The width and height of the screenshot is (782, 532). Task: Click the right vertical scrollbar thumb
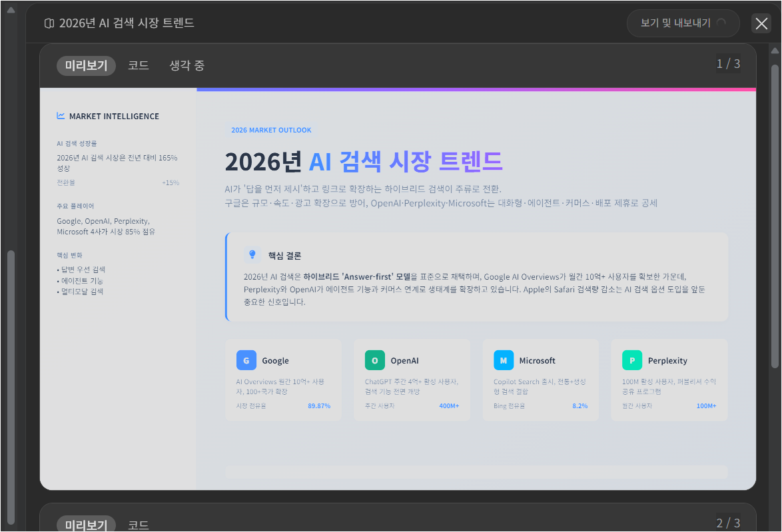(x=775, y=217)
